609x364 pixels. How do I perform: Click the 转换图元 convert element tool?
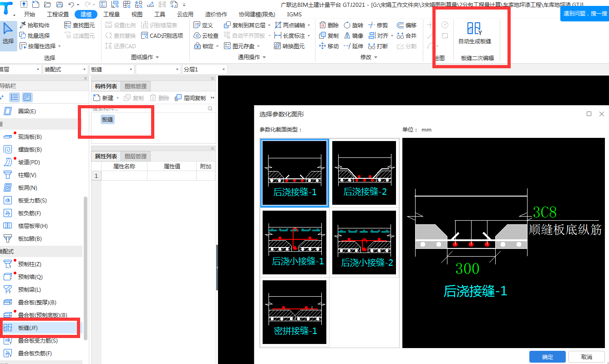[x=289, y=46]
